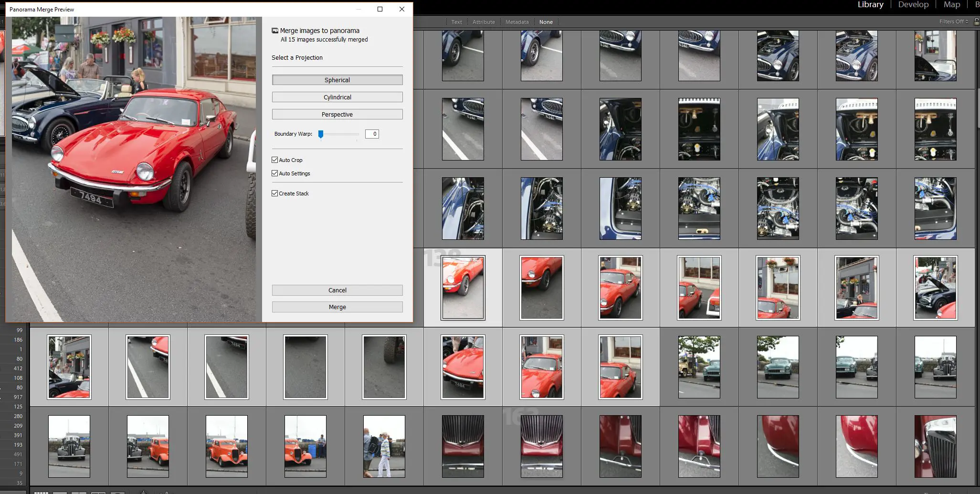980x494 pixels.
Task: Switch to the Library module
Action: click(870, 5)
